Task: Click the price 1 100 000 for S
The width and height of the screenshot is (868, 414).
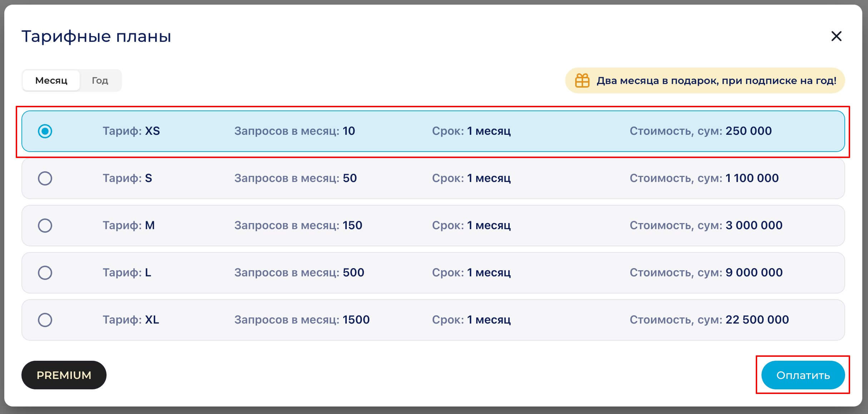Action: click(x=752, y=178)
